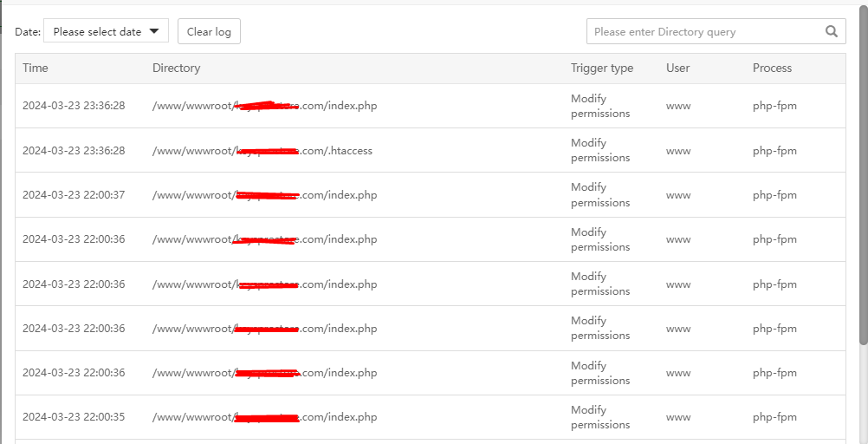868x444 pixels.
Task: Select the timestamp 2024-03-23 22:00:35
Action: (74, 417)
